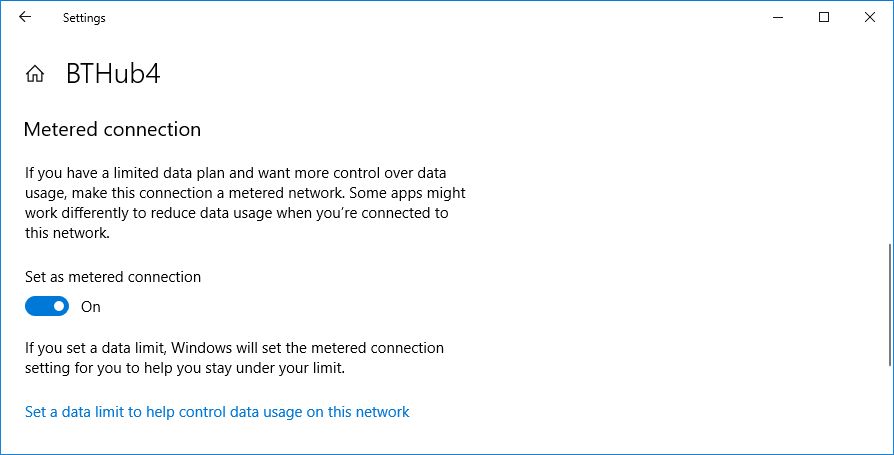Viewport: 894px width, 455px height.
Task: Click the 'Set as metered connection' label
Action: pyautogui.click(x=113, y=277)
